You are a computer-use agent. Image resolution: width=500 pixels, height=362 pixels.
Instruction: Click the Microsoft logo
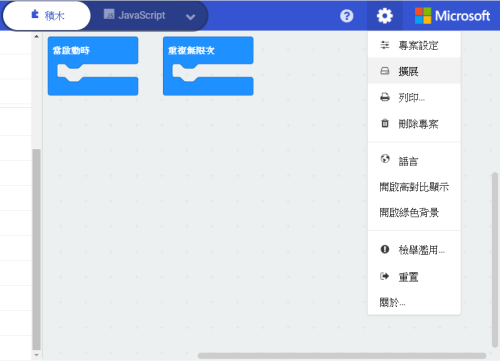[452, 16]
